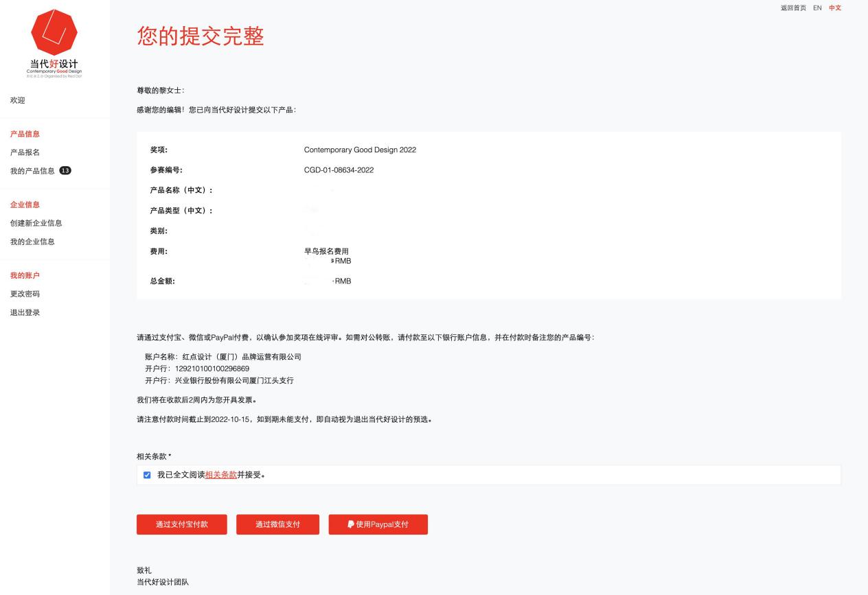Click the 参赛编号 field label

(166, 170)
